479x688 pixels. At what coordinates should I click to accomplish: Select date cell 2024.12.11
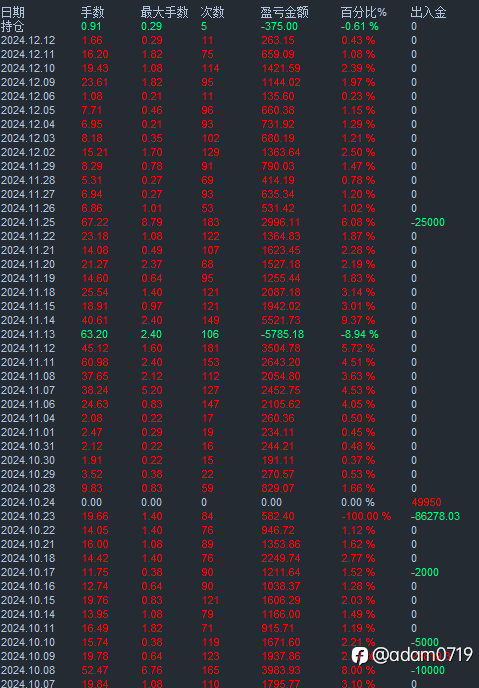click(28, 54)
